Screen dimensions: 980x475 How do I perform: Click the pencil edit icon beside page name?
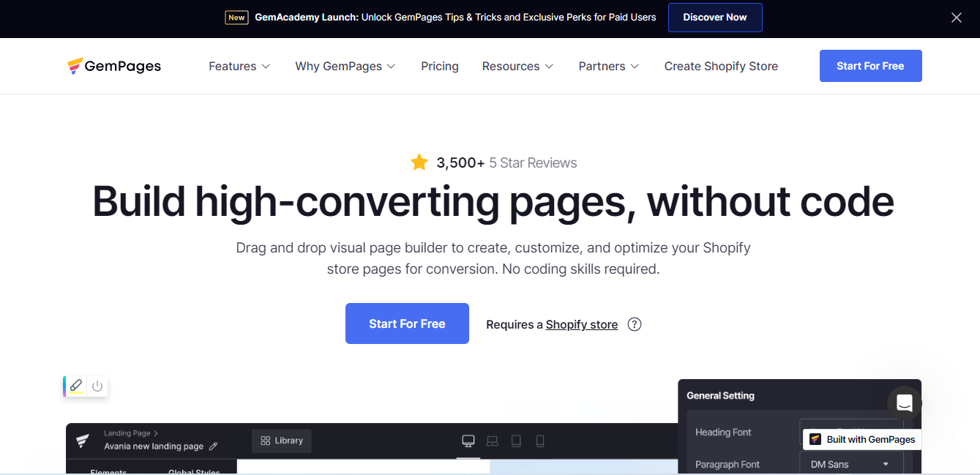pyautogui.click(x=214, y=446)
